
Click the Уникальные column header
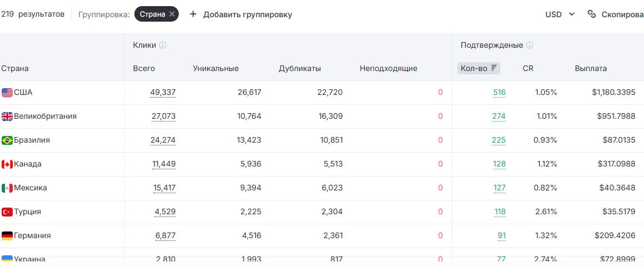tap(215, 68)
